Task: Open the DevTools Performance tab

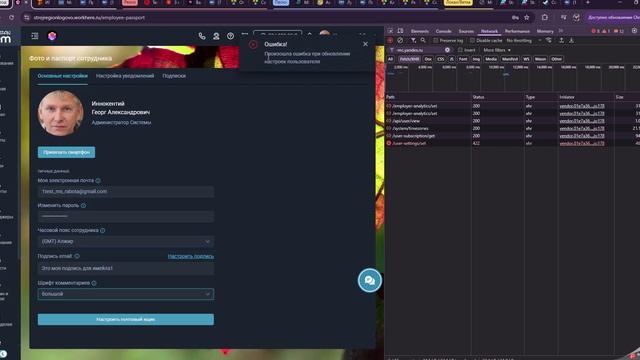Action: tap(517, 31)
